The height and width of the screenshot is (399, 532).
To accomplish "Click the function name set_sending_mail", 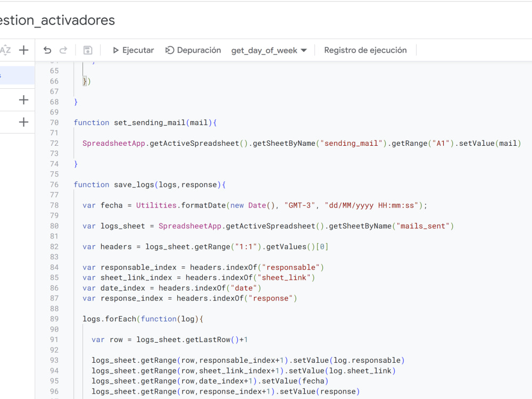I will point(149,122).
